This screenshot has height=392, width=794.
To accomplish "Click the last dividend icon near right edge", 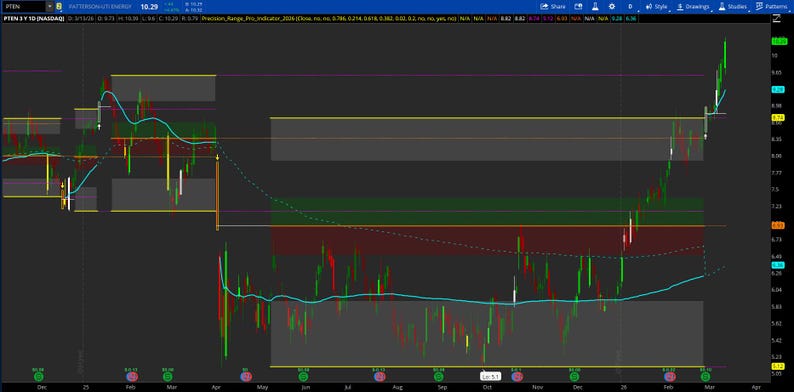I will 704,377.
